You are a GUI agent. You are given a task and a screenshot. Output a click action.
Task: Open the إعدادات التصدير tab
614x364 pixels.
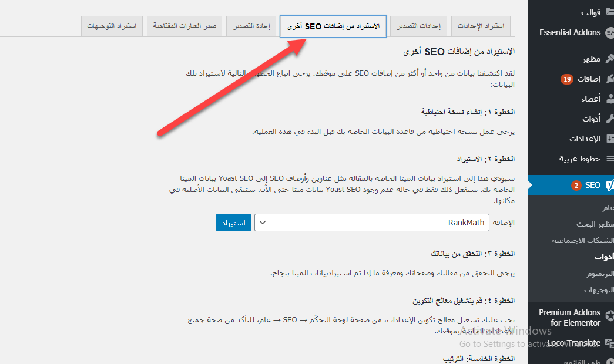[x=418, y=26]
